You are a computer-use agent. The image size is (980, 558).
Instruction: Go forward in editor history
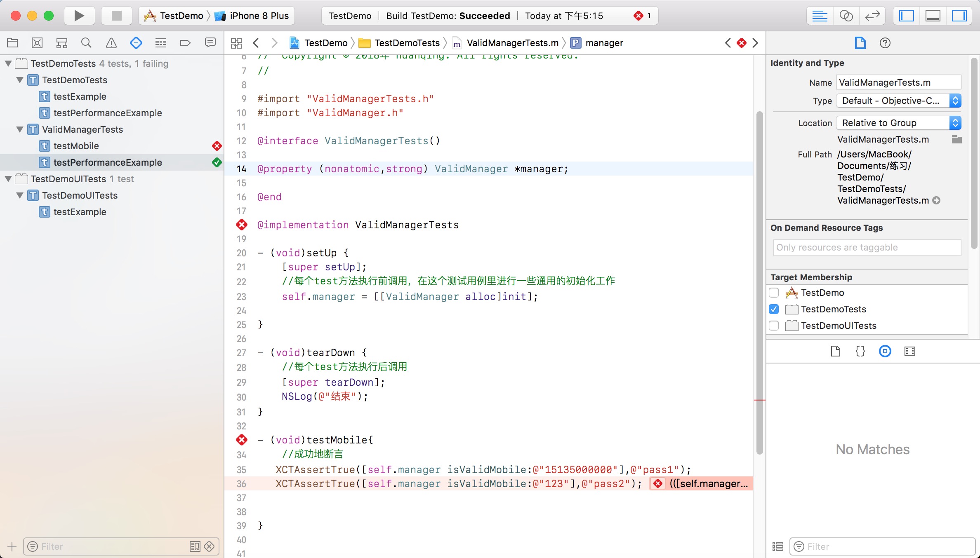point(274,43)
